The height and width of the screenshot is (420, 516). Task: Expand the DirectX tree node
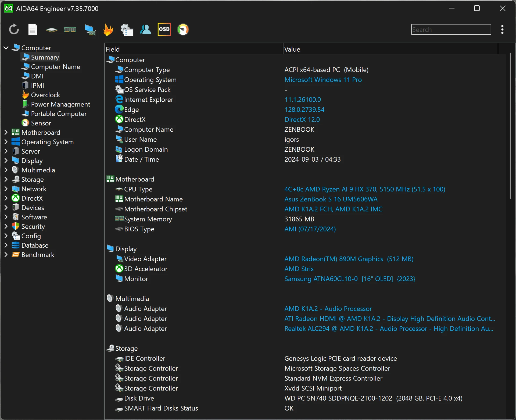point(6,198)
